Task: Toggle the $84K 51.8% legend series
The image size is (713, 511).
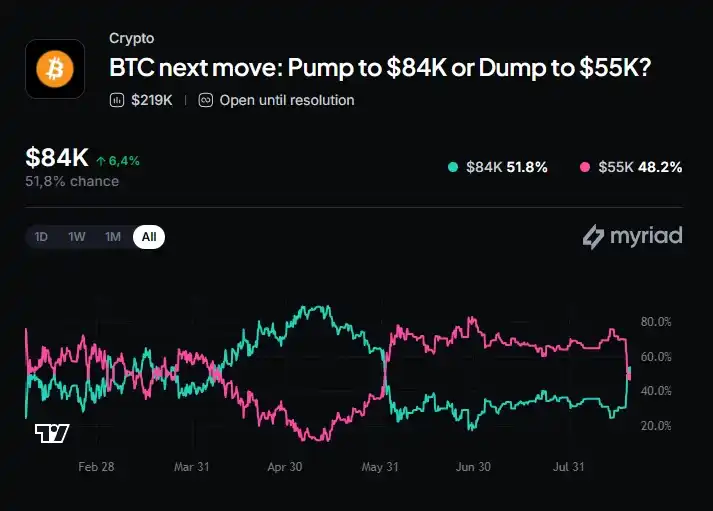Action: pyautogui.click(x=498, y=167)
